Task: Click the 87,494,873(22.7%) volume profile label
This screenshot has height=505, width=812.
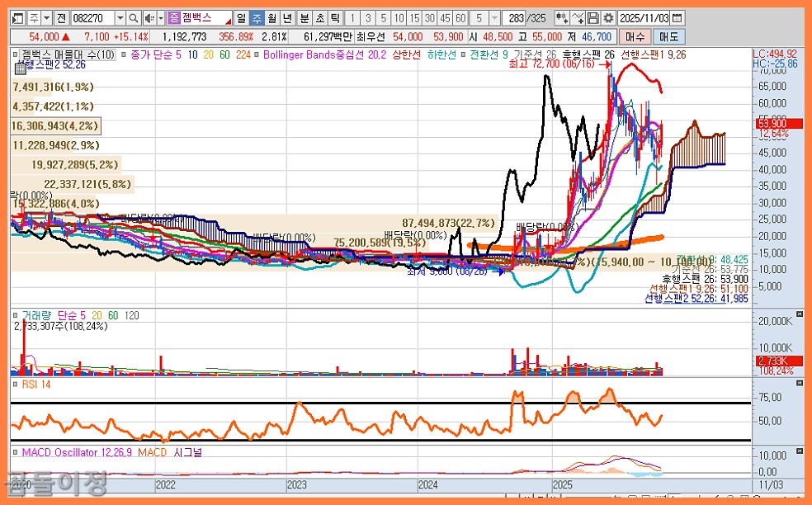Action: [448, 224]
